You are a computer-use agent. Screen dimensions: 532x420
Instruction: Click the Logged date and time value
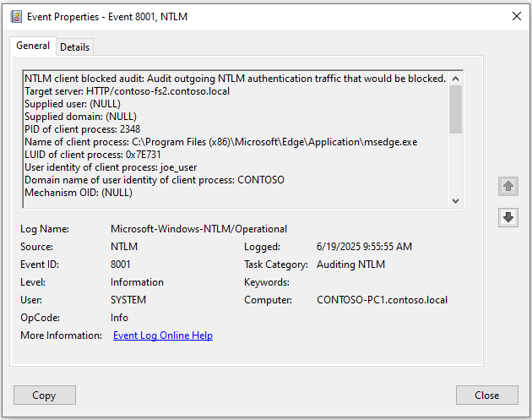tap(364, 247)
